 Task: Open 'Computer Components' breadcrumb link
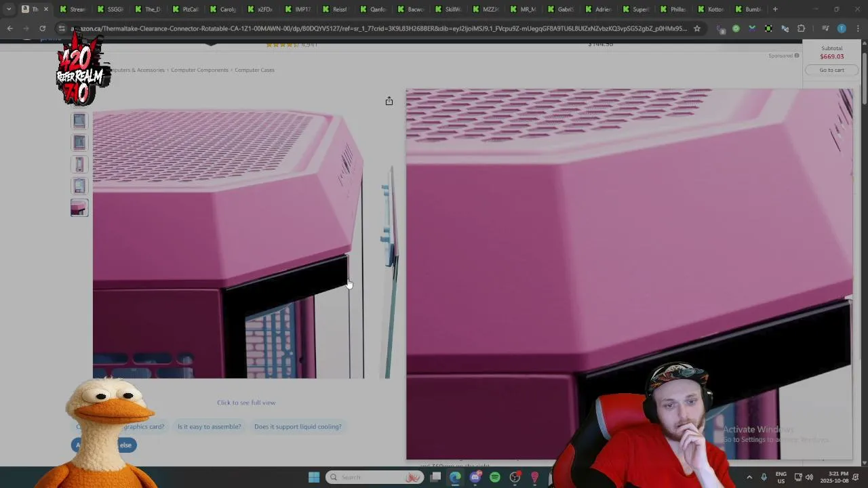click(199, 70)
